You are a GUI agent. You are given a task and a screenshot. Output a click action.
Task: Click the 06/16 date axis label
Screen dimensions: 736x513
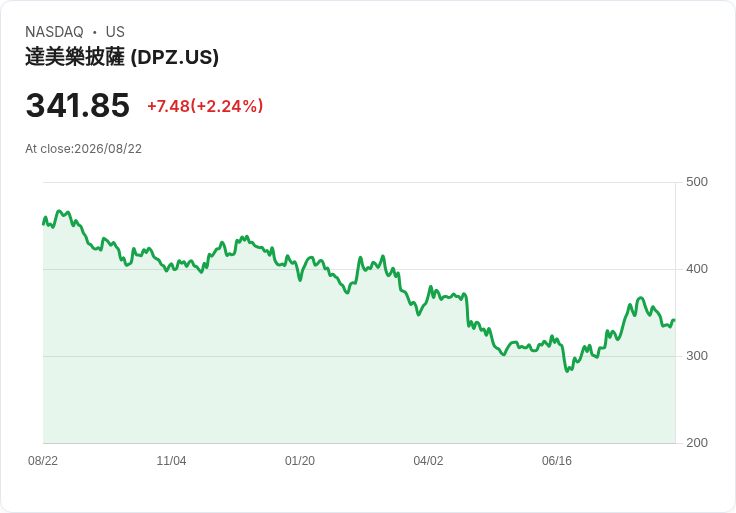click(x=557, y=461)
